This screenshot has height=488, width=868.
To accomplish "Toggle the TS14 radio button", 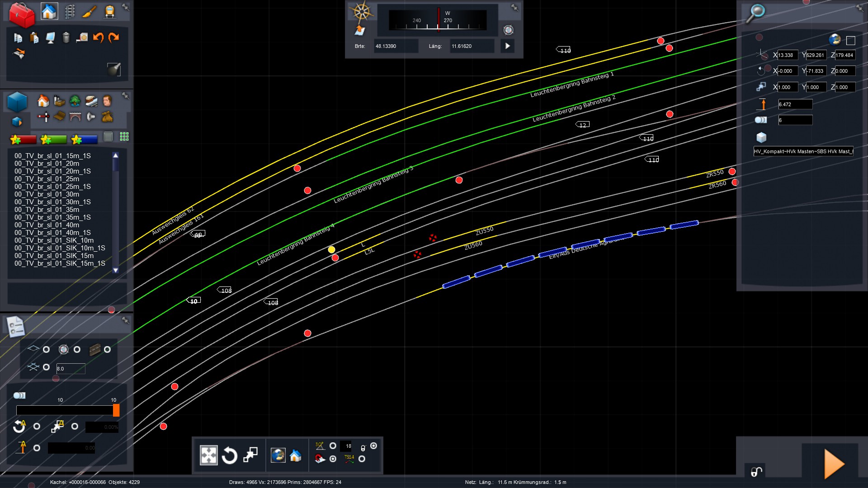I will point(362,459).
